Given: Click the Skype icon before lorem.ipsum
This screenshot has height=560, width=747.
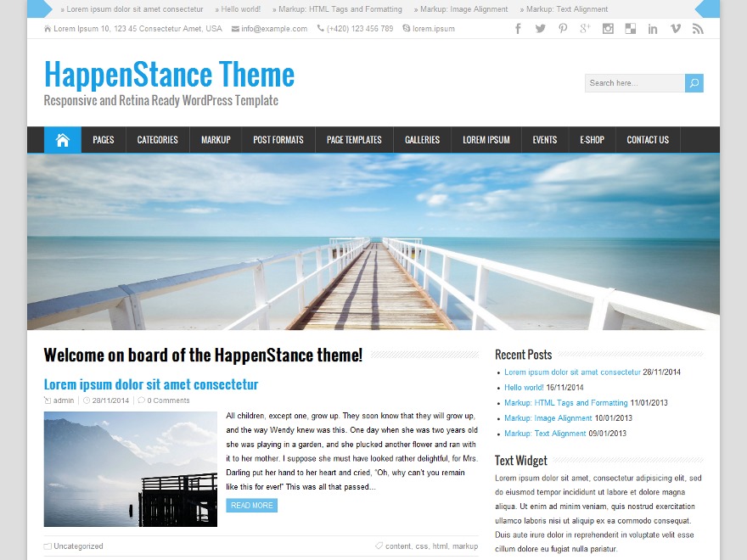Looking at the screenshot, I should coord(406,28).
